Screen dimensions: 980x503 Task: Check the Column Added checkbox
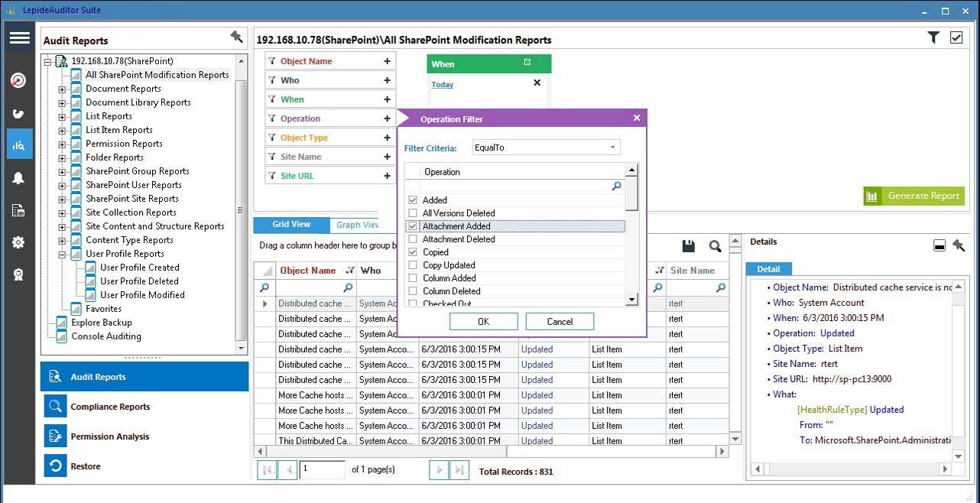point(413,278)
